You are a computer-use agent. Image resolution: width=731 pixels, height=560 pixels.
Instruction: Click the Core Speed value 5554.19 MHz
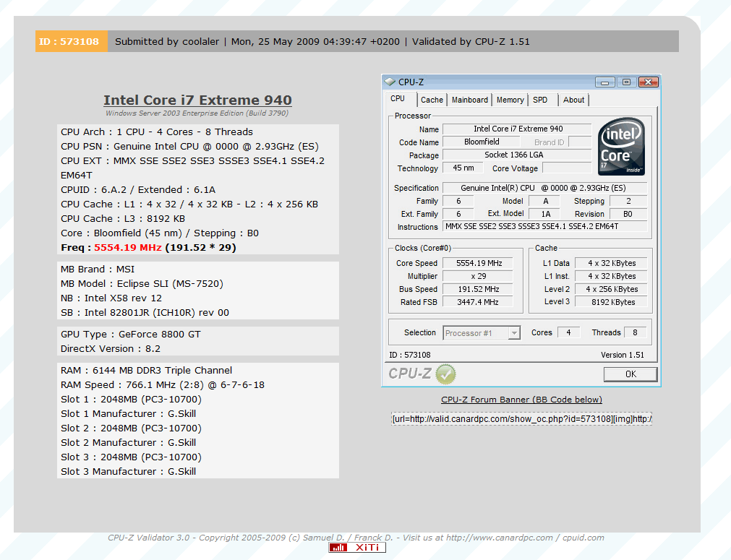click(x=479, y=263)
